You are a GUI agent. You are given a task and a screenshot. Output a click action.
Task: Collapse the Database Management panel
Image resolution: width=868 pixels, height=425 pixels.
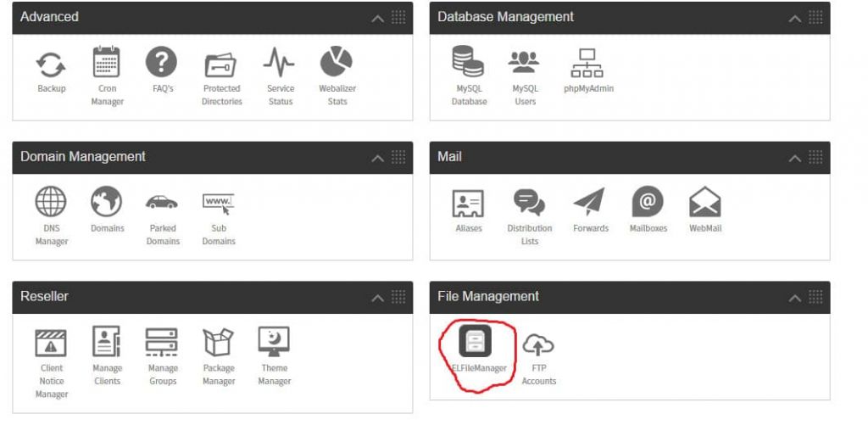[795, 19]
